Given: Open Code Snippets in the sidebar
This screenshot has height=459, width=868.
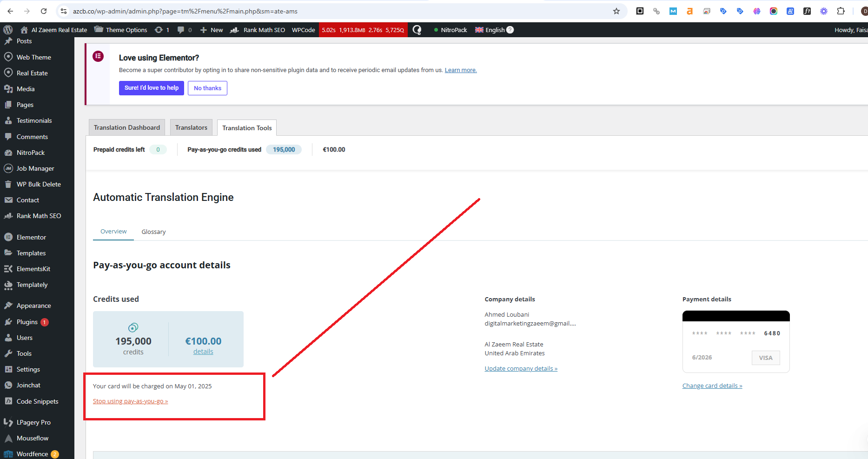Looking at the screenshot, I should (37, 401).
